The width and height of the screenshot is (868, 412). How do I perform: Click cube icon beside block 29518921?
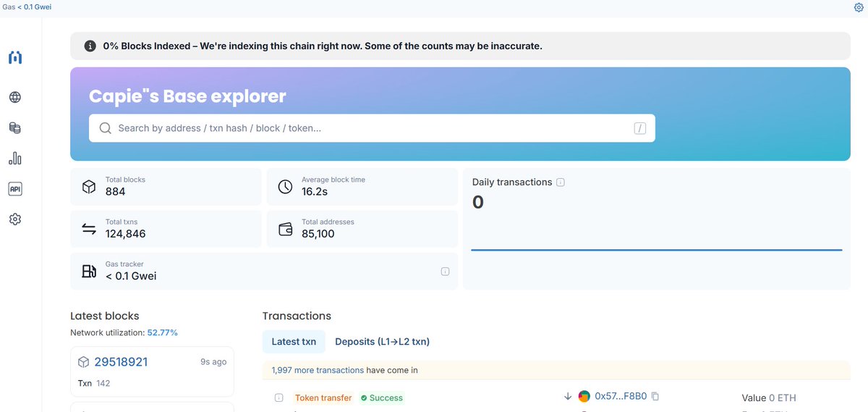[x=83, y=362]
